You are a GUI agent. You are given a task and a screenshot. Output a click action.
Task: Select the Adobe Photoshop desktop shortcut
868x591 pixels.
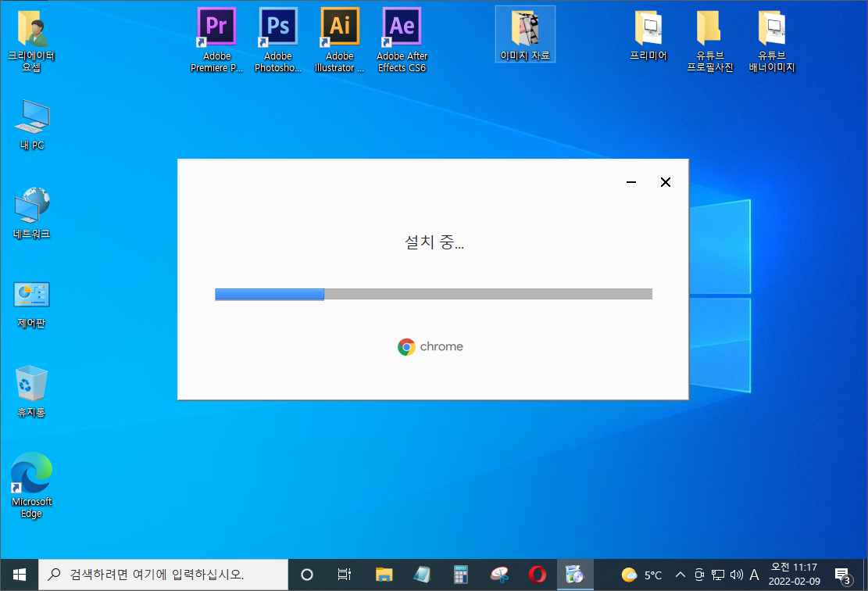click(x=278, y=40)
